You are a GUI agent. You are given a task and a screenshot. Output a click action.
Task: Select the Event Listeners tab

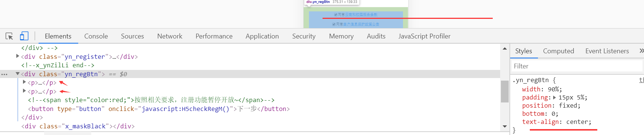click(607, 51)
